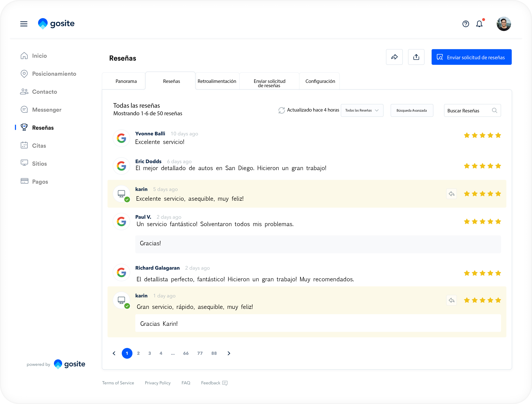The height and width of the screenshot is (404, 532).
Task: Click the export upload icon button
Action: coord(416,57)
